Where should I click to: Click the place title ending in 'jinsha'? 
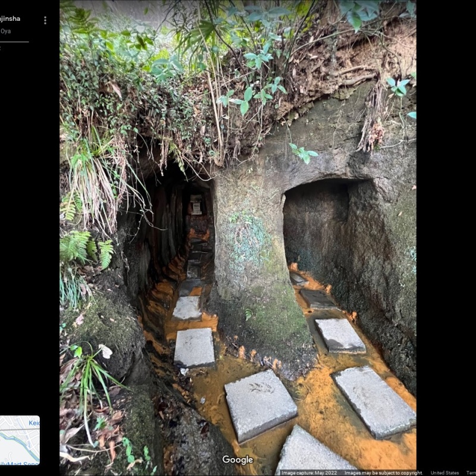pos(10,18)
